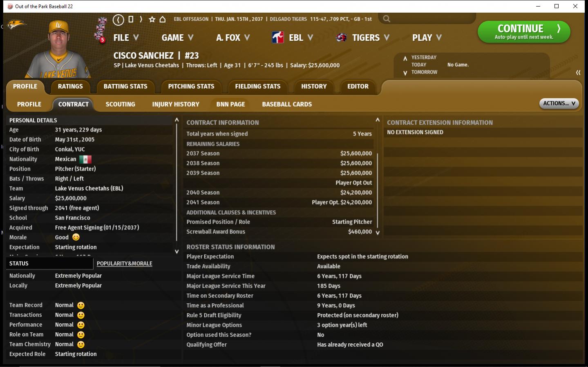Image resolution: width=588 pixels, height=367 pixels.
Task: Select the top-row PROFILE tab
Action: pos(25,87)
